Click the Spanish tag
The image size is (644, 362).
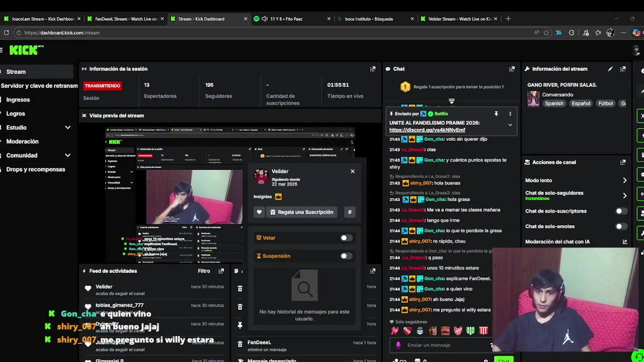pyautogui.click(x=554, y=104)
